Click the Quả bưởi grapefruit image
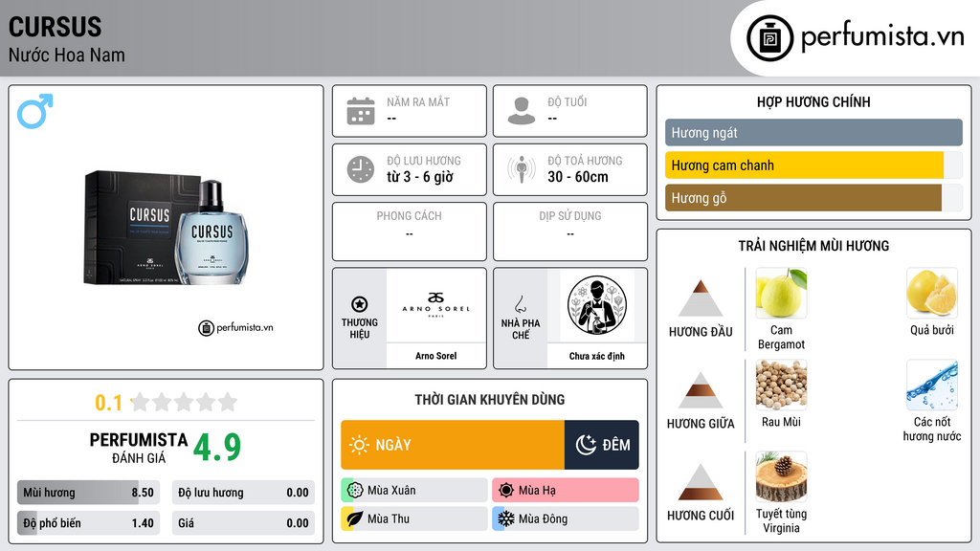The image size is (980, 551). [x=932, y=293]
